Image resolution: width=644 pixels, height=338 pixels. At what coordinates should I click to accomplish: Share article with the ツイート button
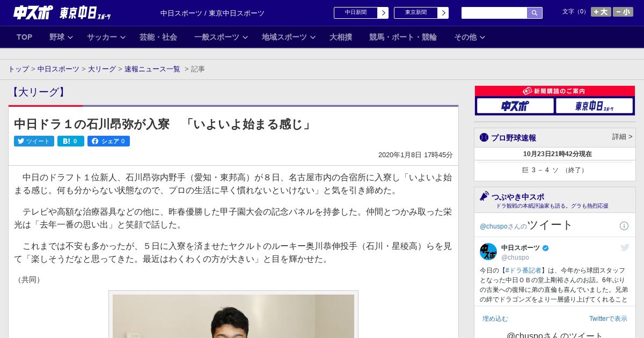[34, 141]
